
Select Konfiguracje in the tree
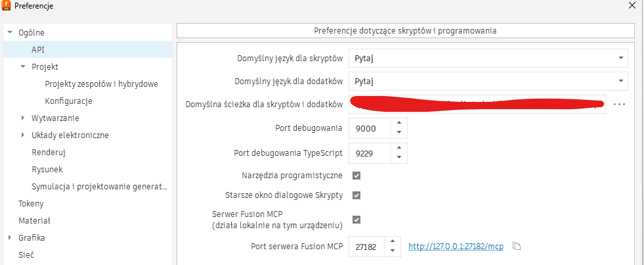tap(68, 101)
